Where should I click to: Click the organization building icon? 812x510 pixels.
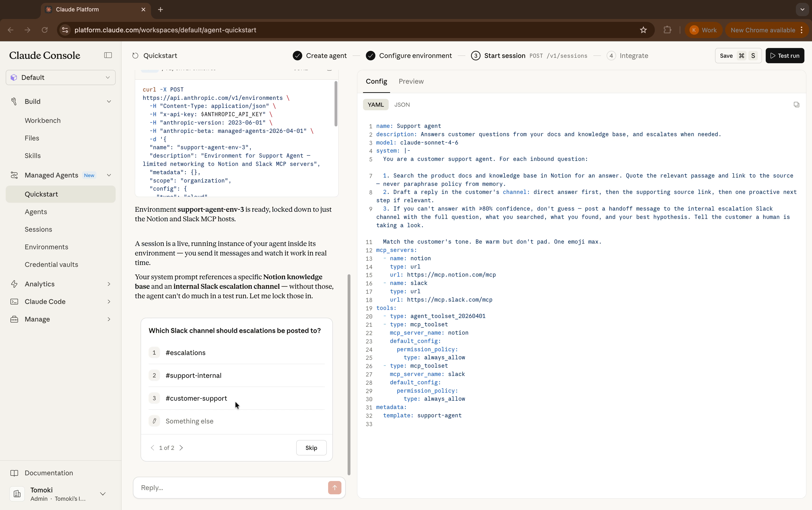[x=17, y=494]
